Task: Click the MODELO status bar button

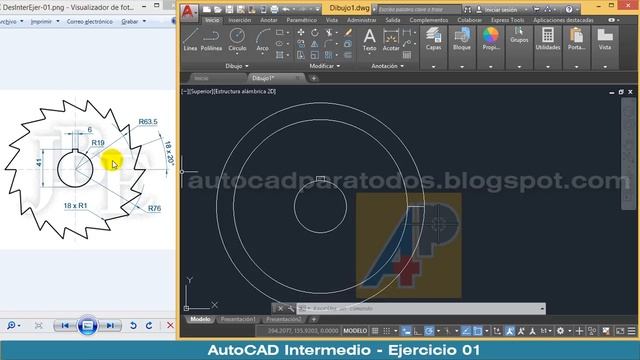Action: pos(355,331)
